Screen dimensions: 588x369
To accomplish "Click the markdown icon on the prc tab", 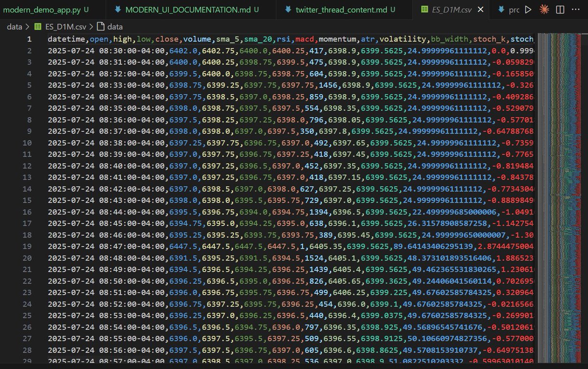I will click(x=501, y=9).
